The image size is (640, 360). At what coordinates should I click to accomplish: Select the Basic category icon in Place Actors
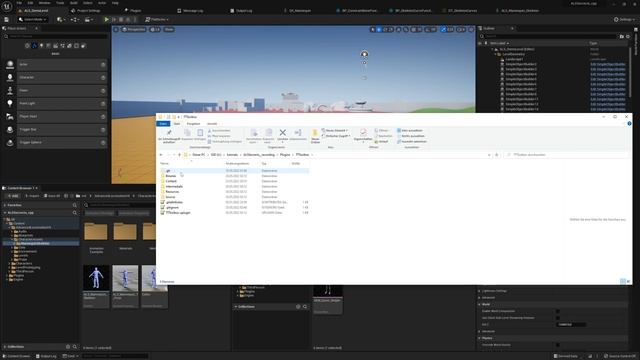click(x=34, y=46)
